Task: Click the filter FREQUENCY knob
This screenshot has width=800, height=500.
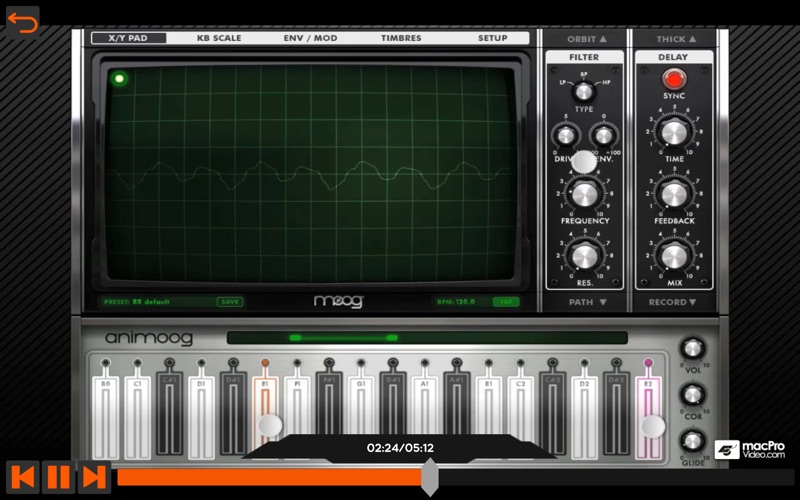Action: (x=585, y=194)
